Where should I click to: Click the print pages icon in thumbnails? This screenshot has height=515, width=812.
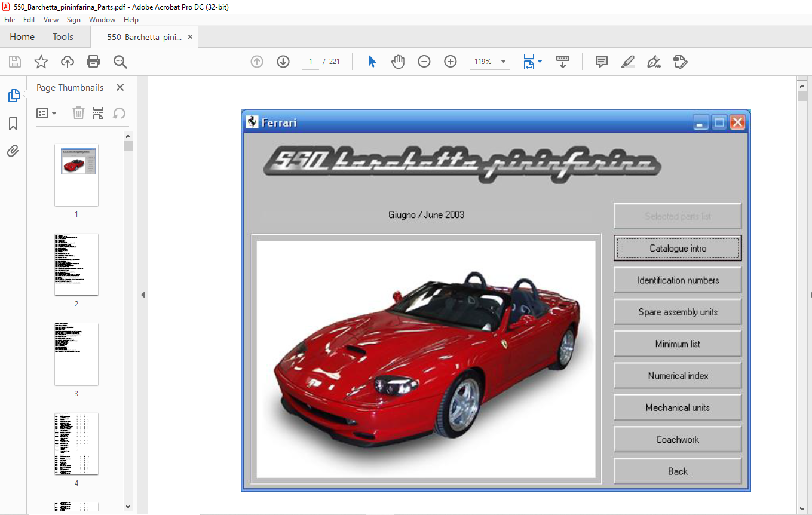point(99,113)
